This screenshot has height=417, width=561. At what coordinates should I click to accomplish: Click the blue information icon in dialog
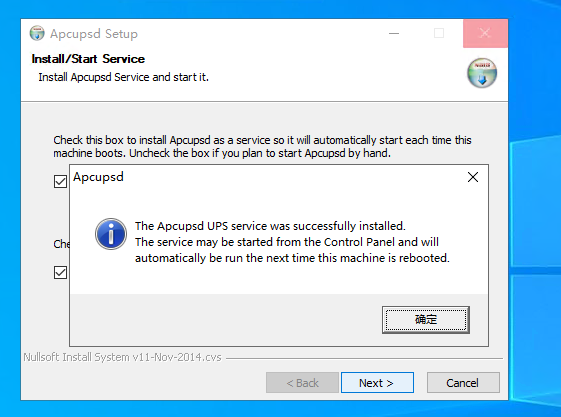pyautogui.click(x=111, y=234)
